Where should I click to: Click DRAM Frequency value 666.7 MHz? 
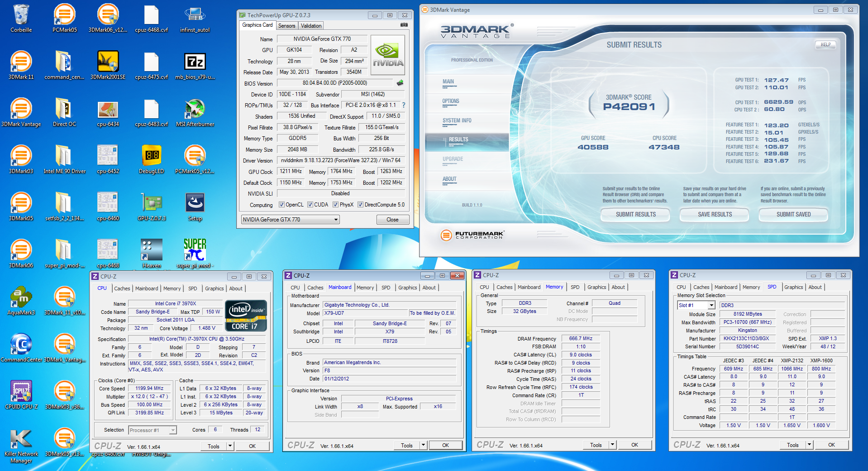click(x=581, y=338)
